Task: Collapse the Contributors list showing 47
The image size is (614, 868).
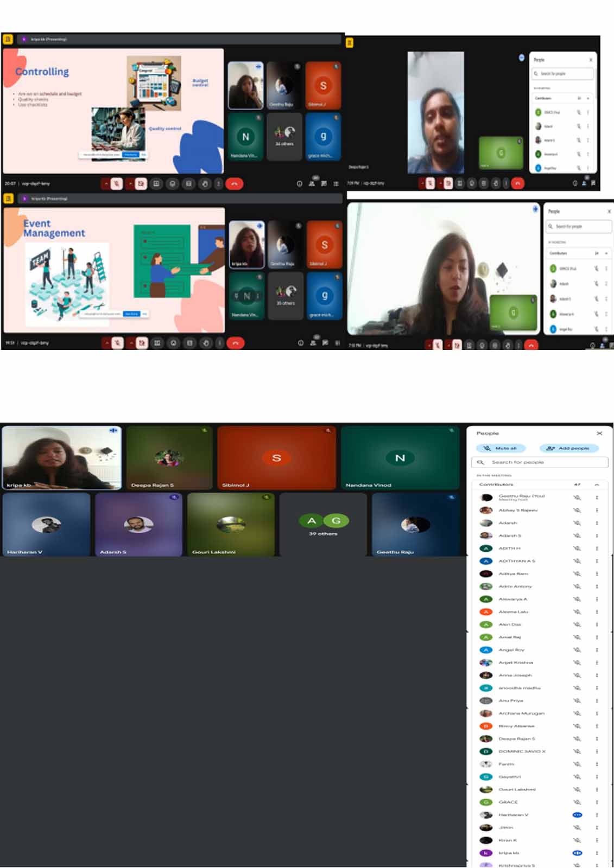Action: 597,484
